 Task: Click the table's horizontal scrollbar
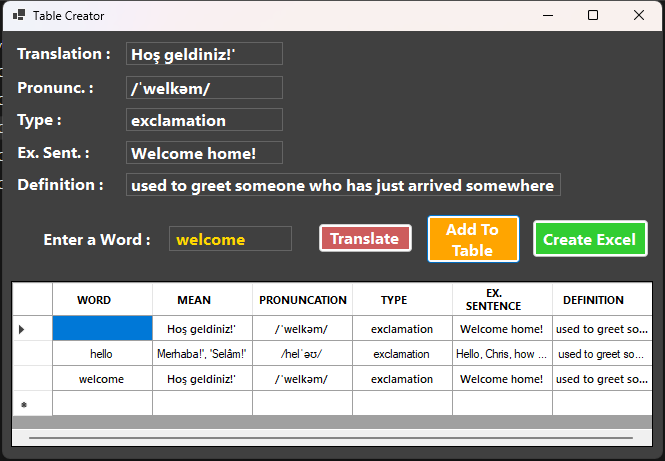tap(330, 438)
